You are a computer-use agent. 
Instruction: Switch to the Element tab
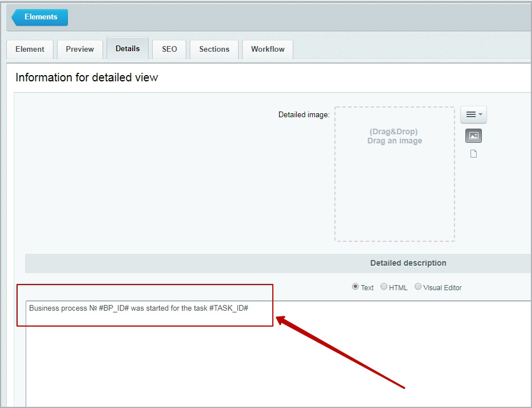pyautogui.click(x=30, y=50)
